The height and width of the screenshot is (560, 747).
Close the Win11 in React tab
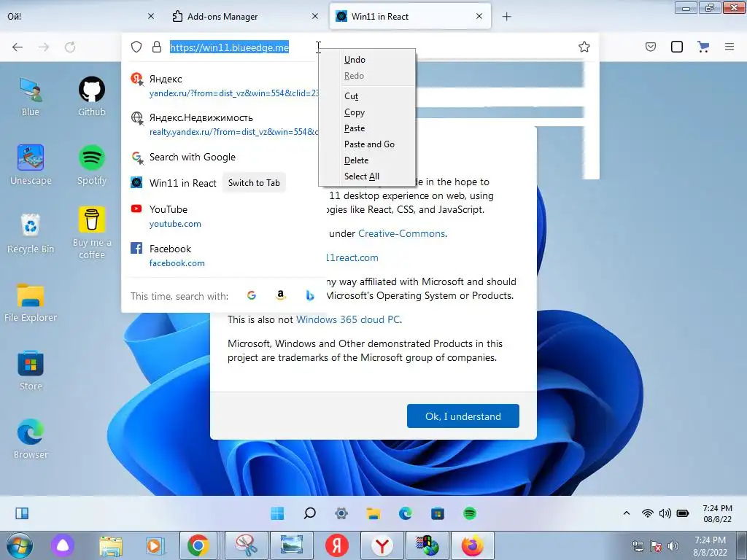point(479,17)
